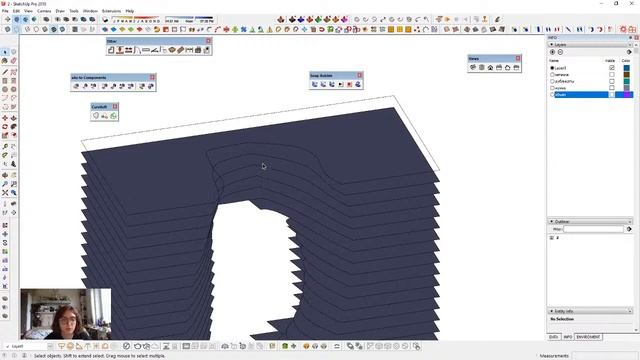This screenshot has width=640, height=360.
Task: Click first icon in CurviLoft toolbar
Action: (x=96, y=116)
